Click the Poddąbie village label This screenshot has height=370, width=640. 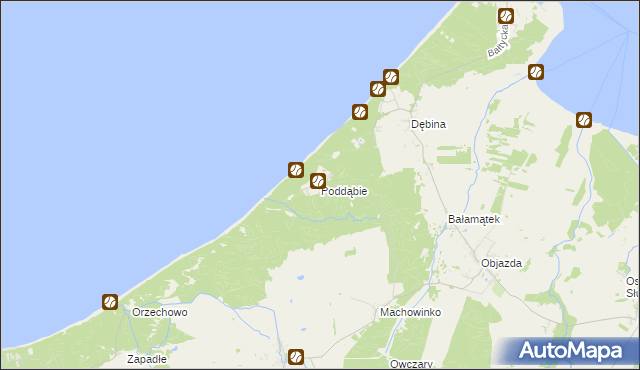pos(344,191)
